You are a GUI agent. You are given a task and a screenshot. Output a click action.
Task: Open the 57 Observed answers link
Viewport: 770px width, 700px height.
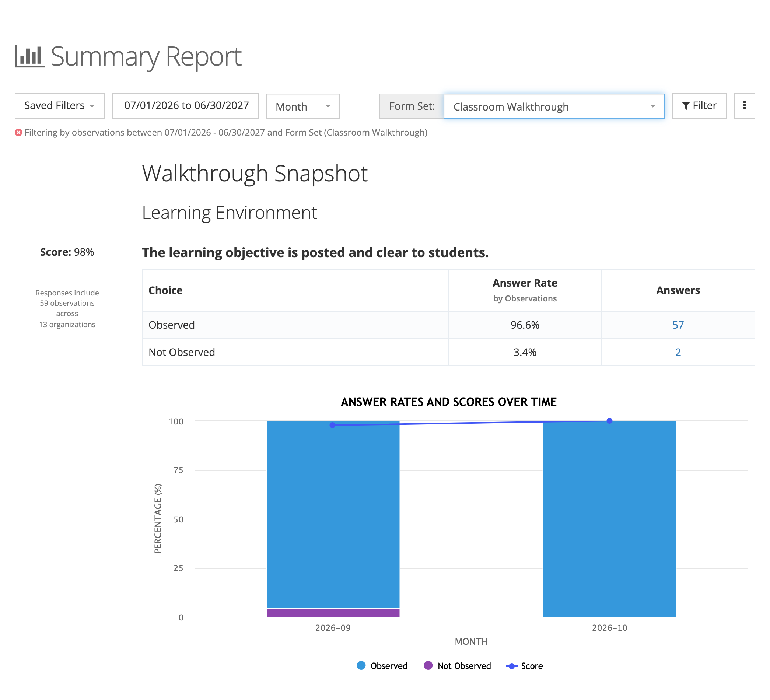point(678,325)
